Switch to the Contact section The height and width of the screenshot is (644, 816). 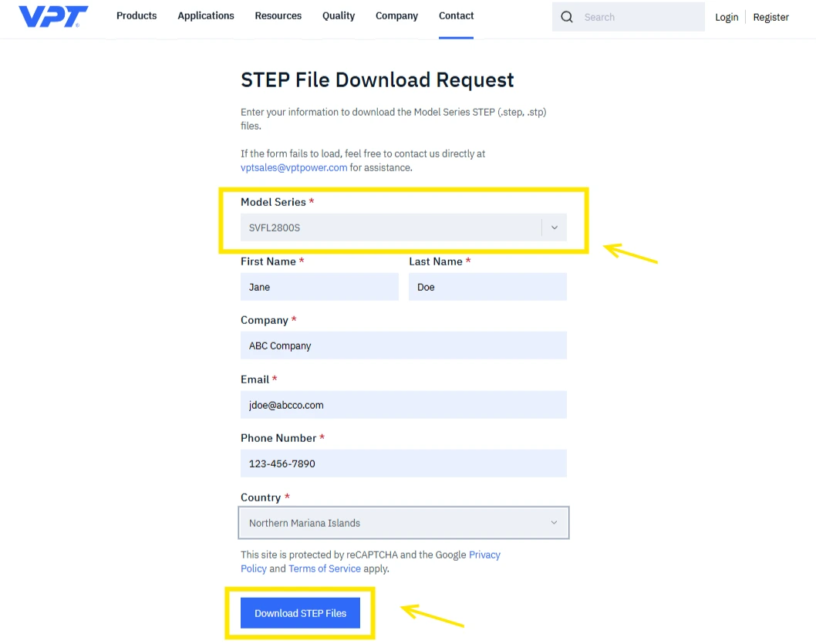click(x=456, y=15)
